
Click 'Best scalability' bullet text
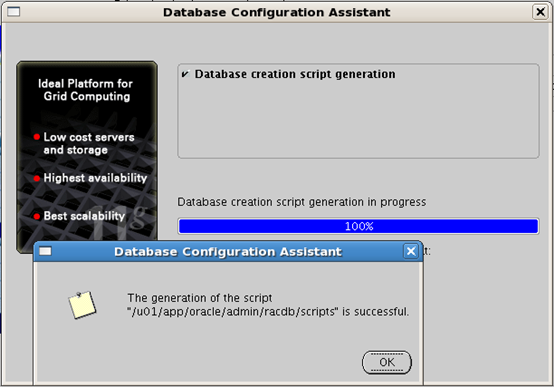[84, 216]
